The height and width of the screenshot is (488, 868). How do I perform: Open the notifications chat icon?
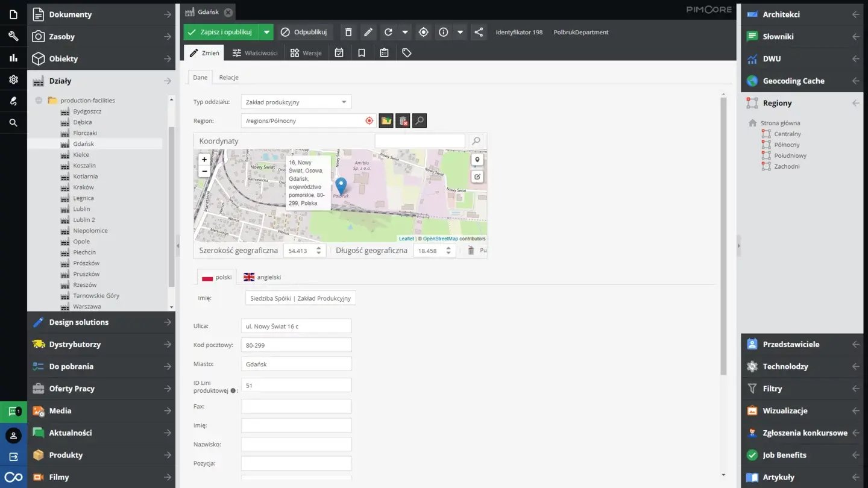tap(13, 412)
